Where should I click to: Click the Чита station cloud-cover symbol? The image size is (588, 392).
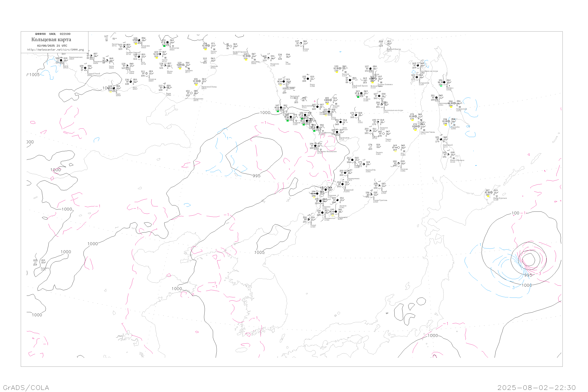coord(139,56)
